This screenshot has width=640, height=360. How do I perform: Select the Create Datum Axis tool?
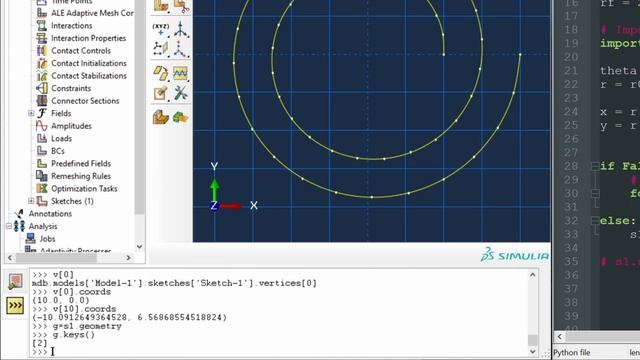pos(181,30)
